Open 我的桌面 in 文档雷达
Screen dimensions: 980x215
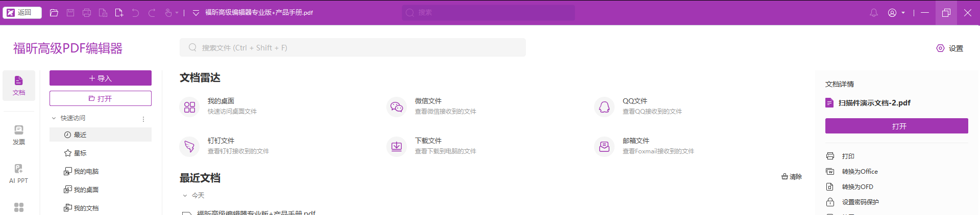(x=219, y=106)
